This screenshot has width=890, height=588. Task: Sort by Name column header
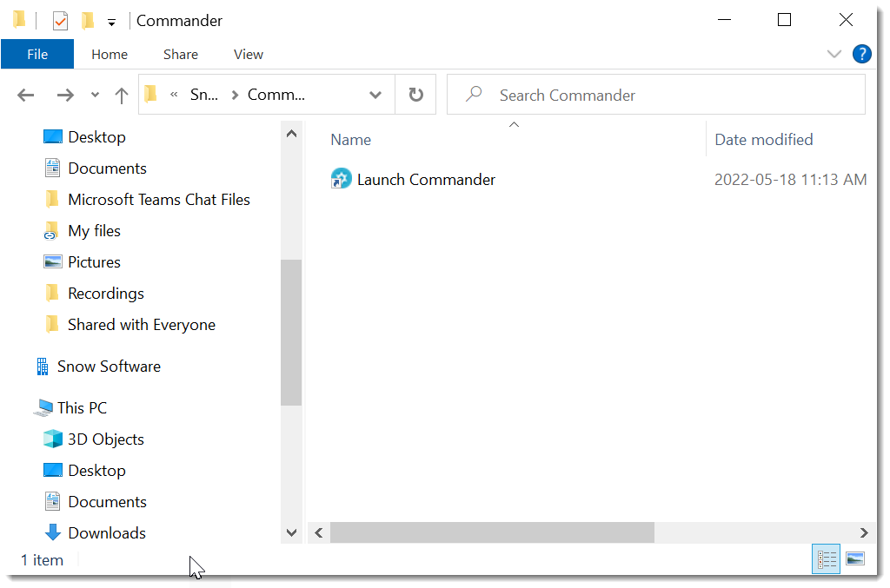[351, 140]
